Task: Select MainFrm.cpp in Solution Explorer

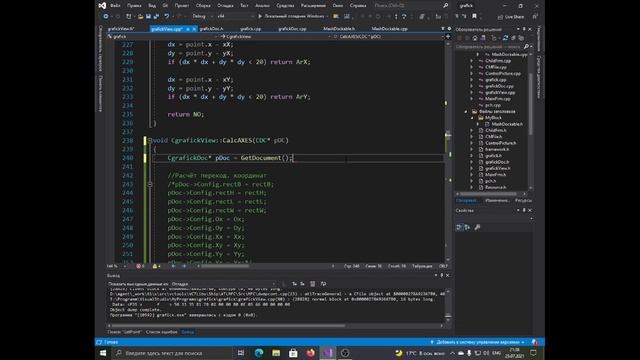Action: [498, 99]
